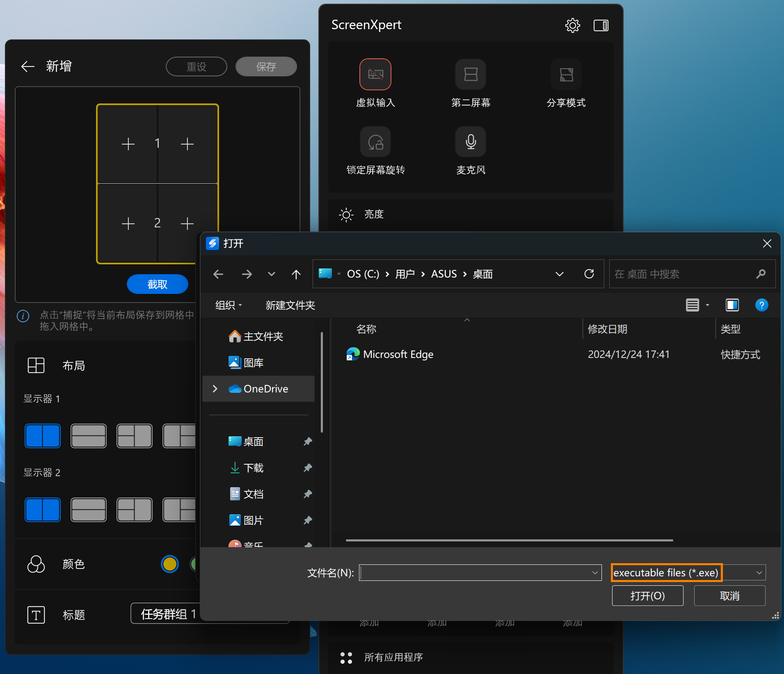Toggle the 虚拟输入 virtual input icon

(375, 74)
